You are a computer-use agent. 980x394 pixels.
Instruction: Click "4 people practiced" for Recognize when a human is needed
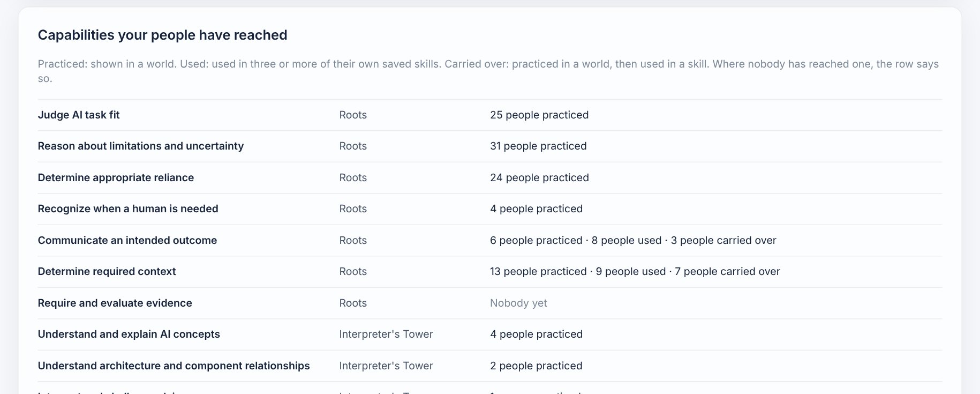tap(536, 209)
